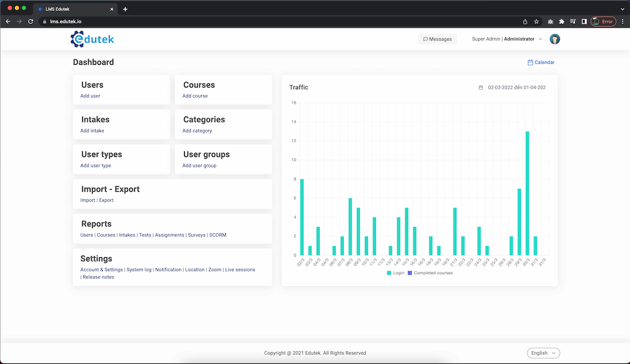Toggle Completed courses series in legend

(x=430, y=273)
